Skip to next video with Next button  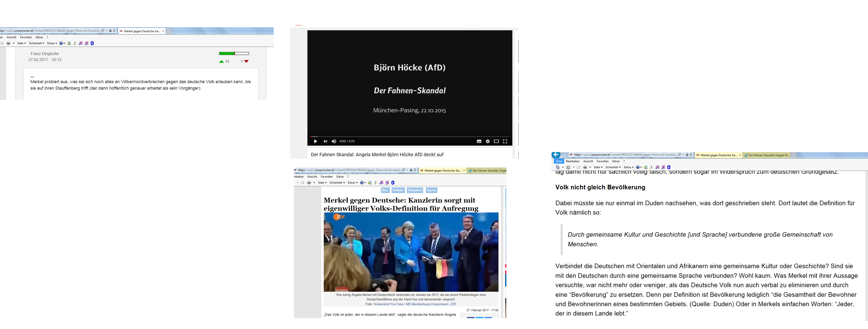click(x=325, y=141)
